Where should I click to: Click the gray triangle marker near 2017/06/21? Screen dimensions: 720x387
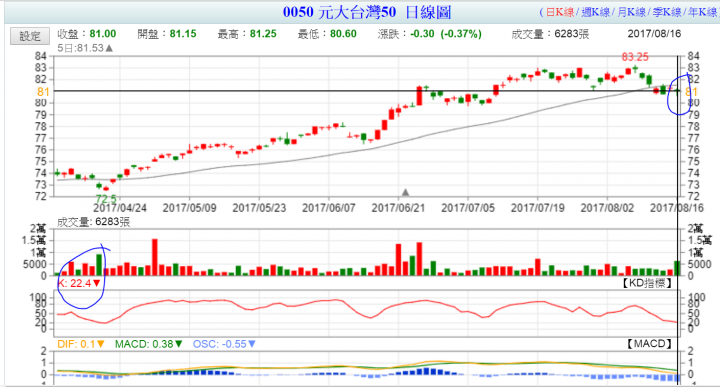405,192
